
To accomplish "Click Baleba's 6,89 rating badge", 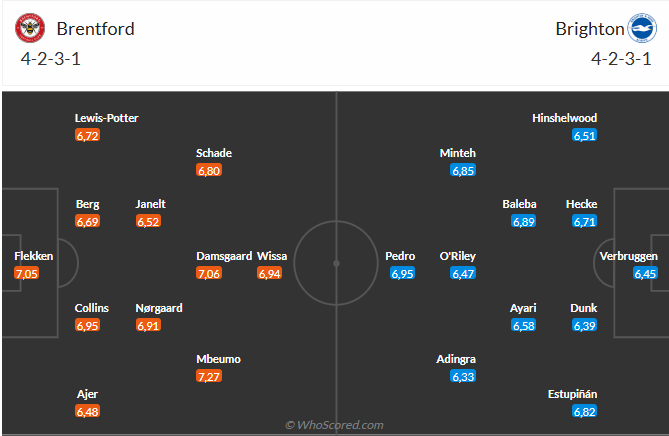I will tap(524, 221).
